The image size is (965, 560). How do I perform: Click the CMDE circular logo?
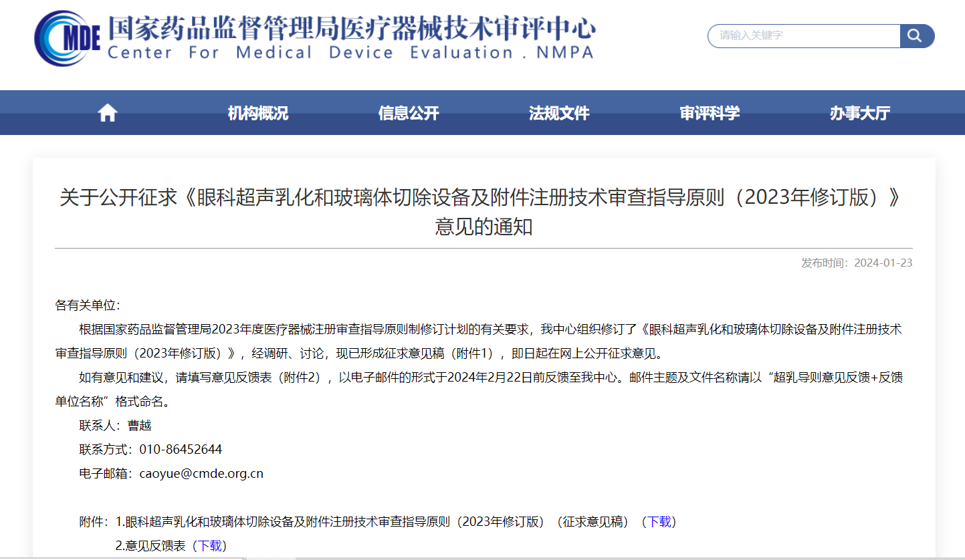click(x=62, y=37)
